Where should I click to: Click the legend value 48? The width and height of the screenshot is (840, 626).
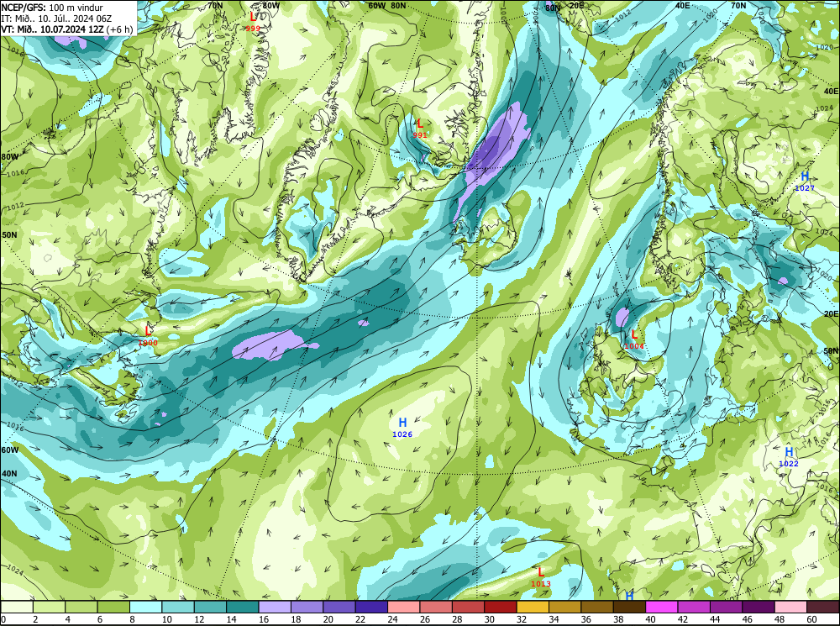pyautogui.click(x=779, y=619)
